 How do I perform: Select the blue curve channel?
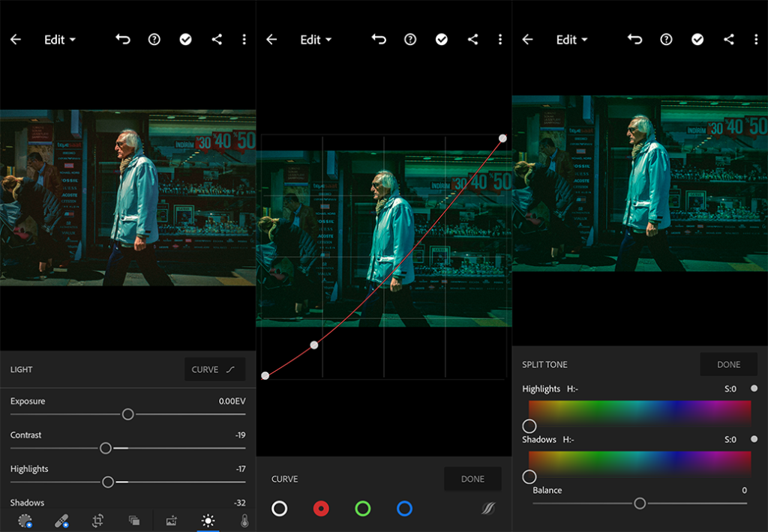coord(404,509)
